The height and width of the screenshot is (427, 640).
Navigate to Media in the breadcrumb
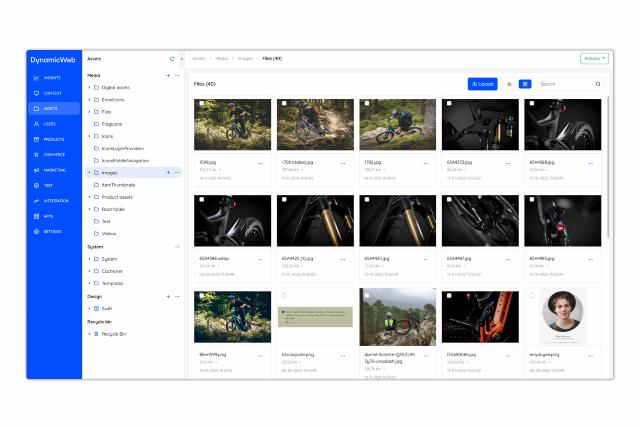(221, 58)
